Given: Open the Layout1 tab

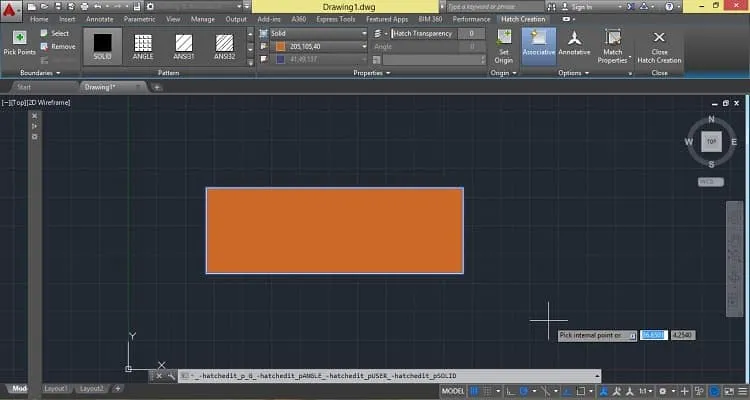Looking at the screenshot, I should click(56, 389).
